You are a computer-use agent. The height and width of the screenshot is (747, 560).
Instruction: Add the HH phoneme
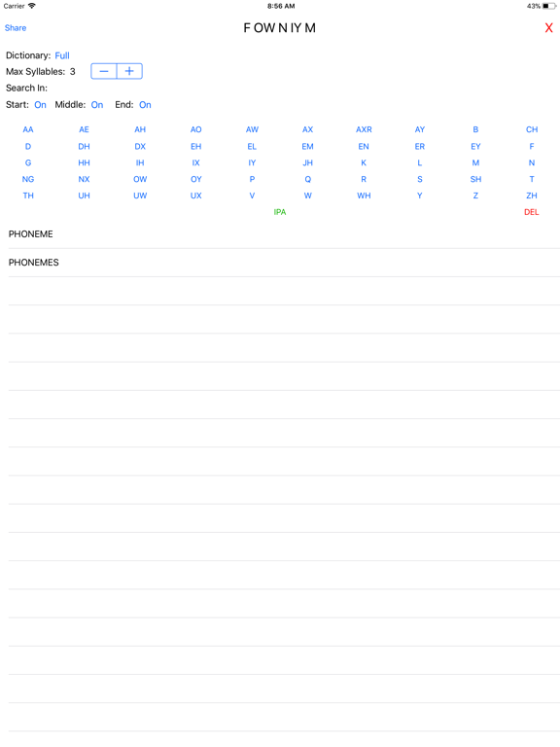pyautogui.click(x=84, y=163)
